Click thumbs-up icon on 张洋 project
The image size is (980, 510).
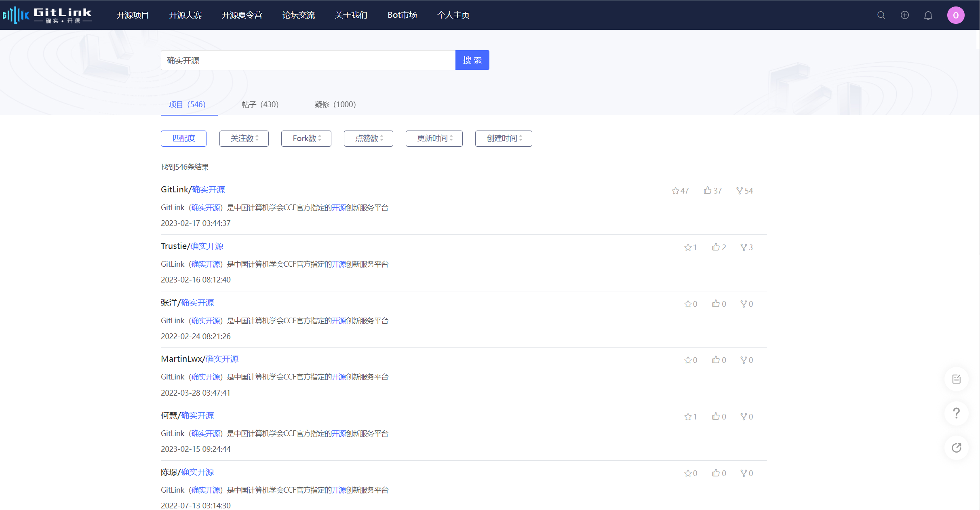(716, 303)
